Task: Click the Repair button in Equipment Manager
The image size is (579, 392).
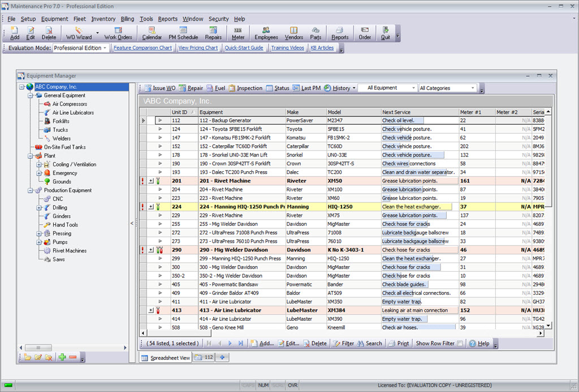Action: tap(191, 88)
